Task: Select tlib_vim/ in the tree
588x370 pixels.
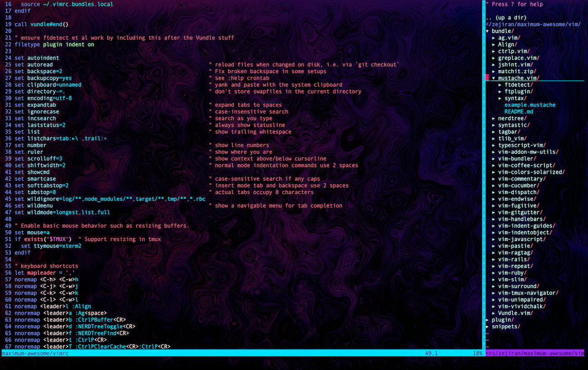Action: [x=512, y=139]
